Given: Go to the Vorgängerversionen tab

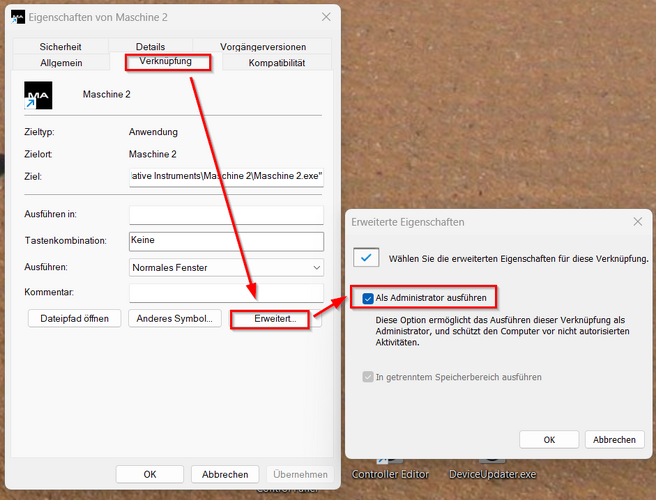Looking at the screenshot, I should click(x=263, y=46).
